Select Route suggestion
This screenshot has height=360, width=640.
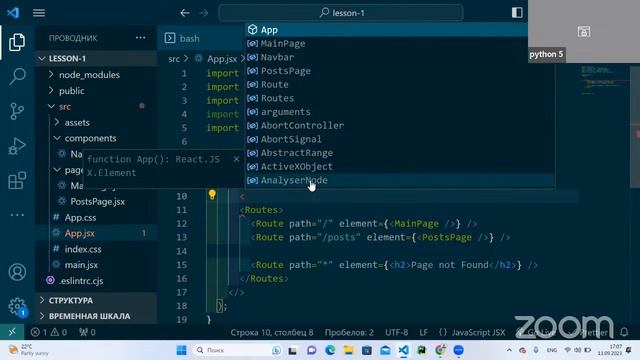[400, 84]
